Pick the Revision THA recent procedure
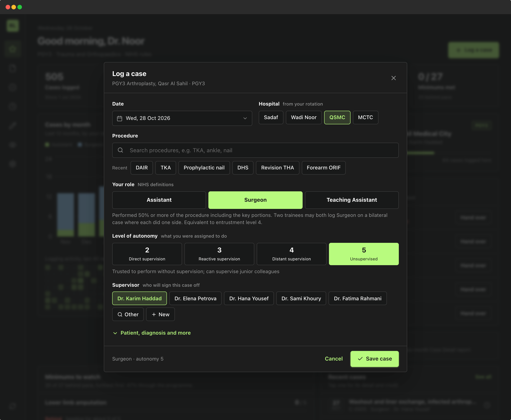The image size is (511, 420). (x=277, y=168)
